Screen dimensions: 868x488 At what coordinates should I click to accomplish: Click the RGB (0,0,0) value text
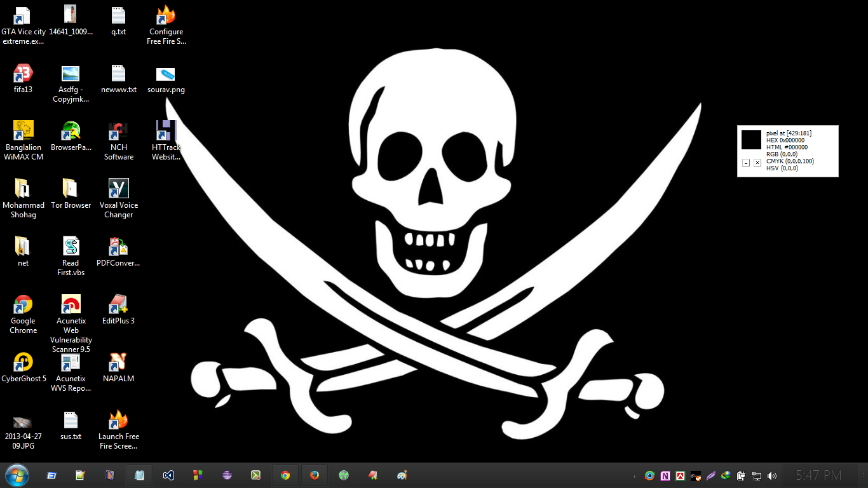coord(782,154)
